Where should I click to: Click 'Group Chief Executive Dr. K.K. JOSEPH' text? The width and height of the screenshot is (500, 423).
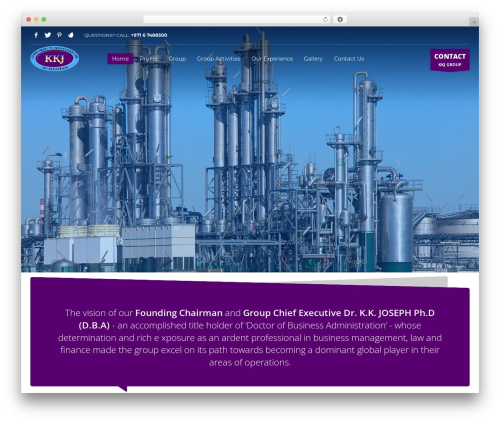[327, 313]
